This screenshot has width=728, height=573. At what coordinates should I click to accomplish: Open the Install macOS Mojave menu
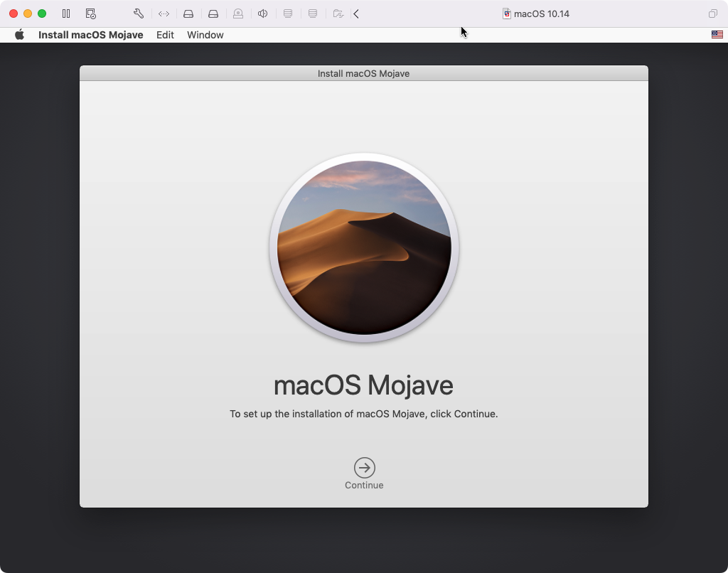point(90,35)
